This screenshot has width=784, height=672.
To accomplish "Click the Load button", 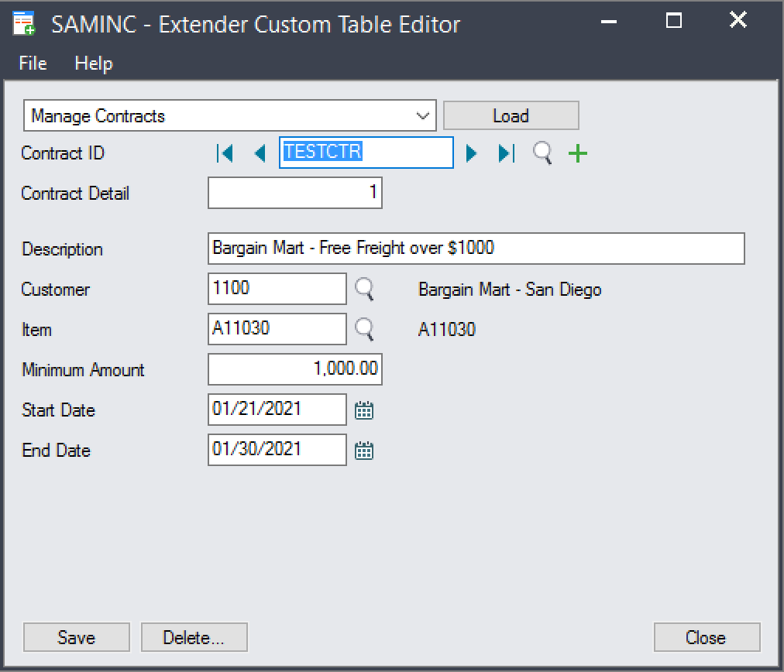I will [x=511, y=116].
